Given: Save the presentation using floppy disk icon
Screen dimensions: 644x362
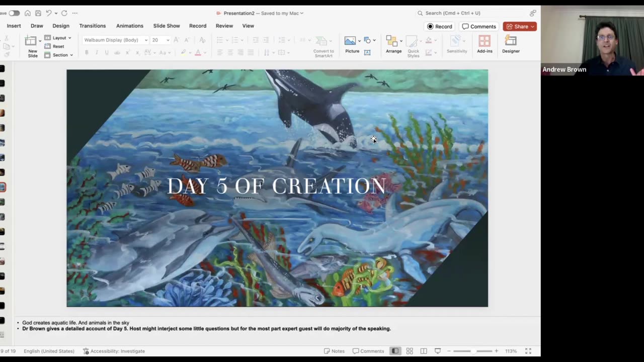Looking at the screenshot, I should (38, 13).
